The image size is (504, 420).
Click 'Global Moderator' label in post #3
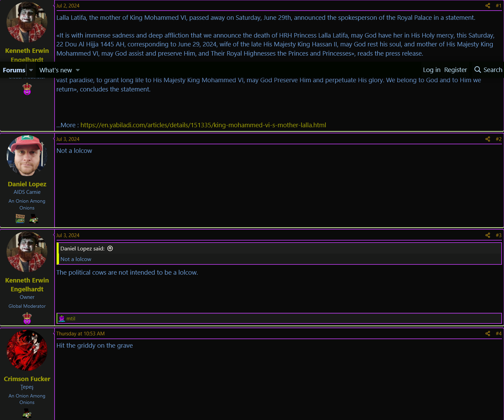27,306
